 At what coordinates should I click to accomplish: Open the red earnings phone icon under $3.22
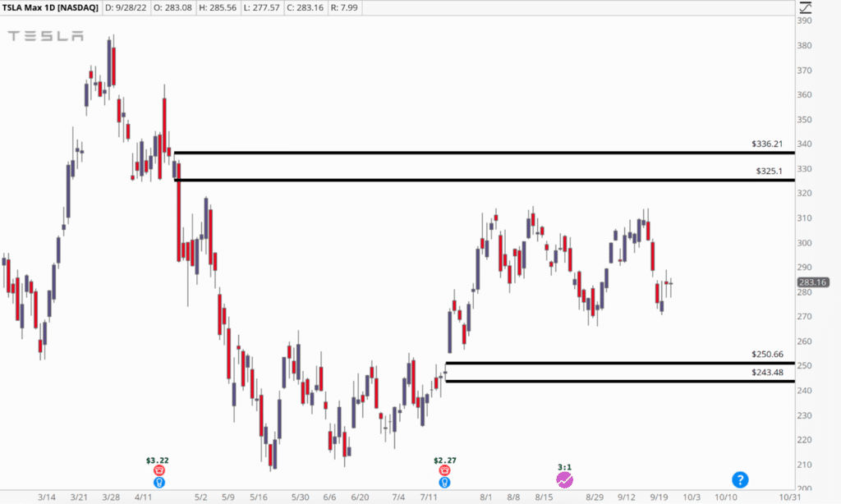pyautogui.click(x=159, y=470)
